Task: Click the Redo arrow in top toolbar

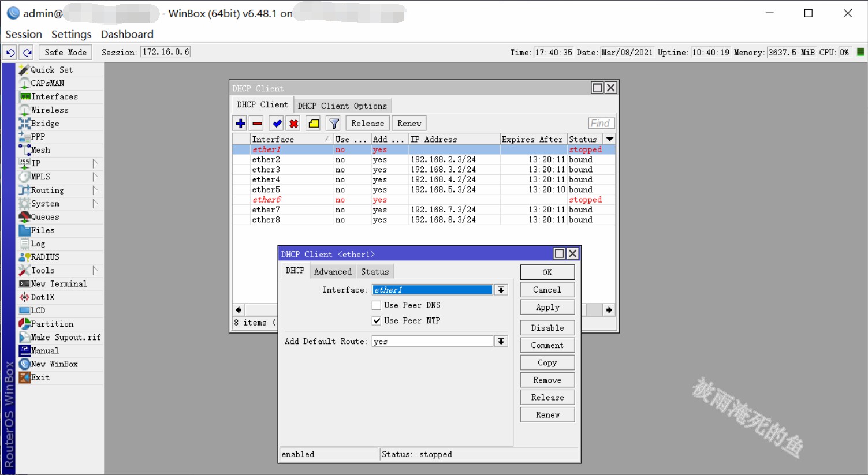Action: [27, 53]
